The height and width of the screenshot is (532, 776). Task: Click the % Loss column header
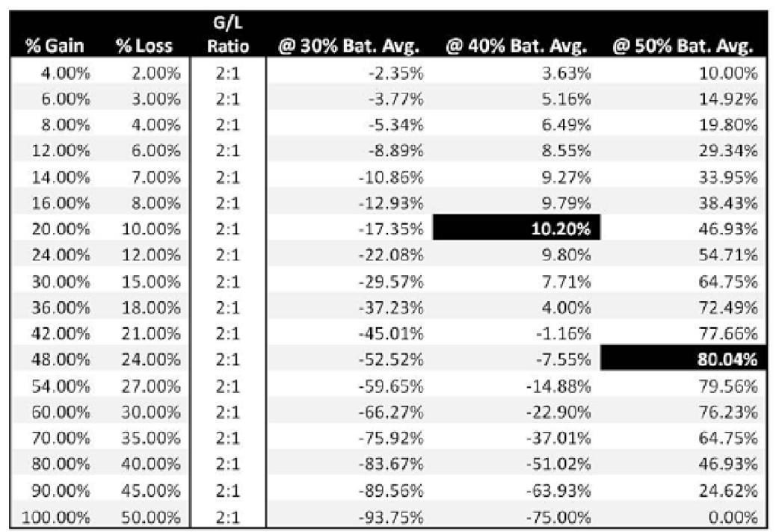coord(144,46)
